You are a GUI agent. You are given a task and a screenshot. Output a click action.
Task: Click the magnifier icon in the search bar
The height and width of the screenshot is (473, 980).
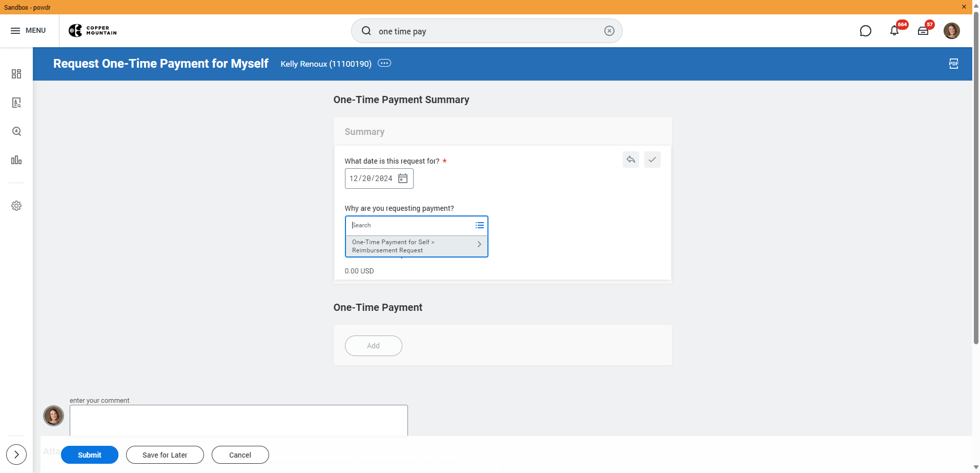tap(366, 31)
